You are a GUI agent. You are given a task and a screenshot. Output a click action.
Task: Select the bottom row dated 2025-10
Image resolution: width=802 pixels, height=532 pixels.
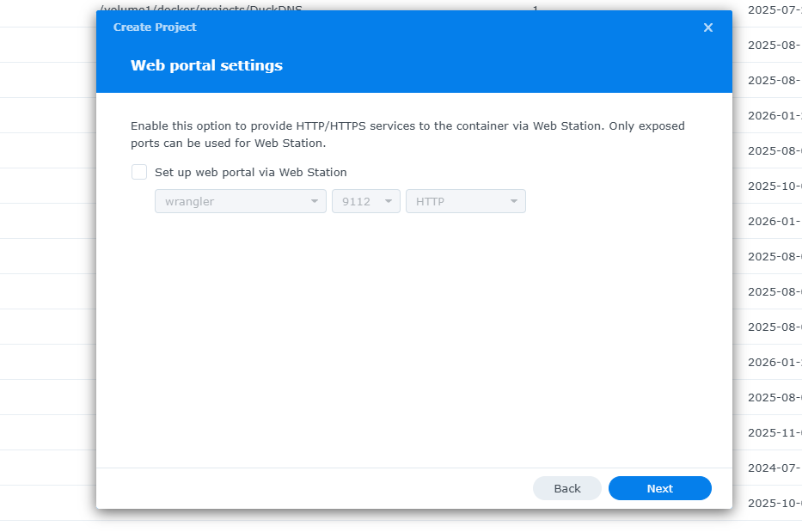pos(774,503)
